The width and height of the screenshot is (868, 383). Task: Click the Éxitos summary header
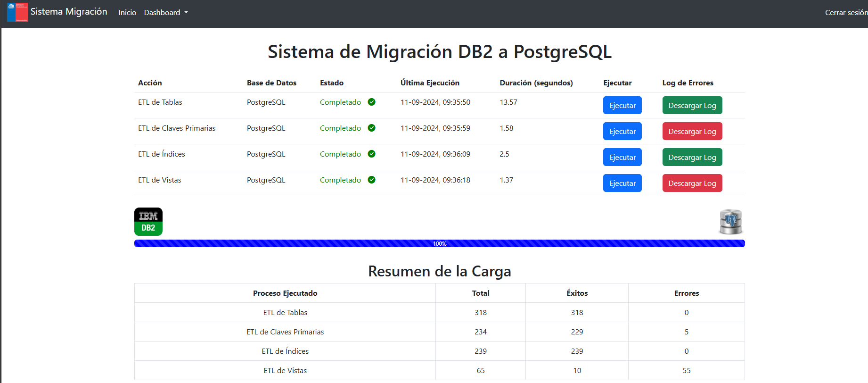pos(577,293)
